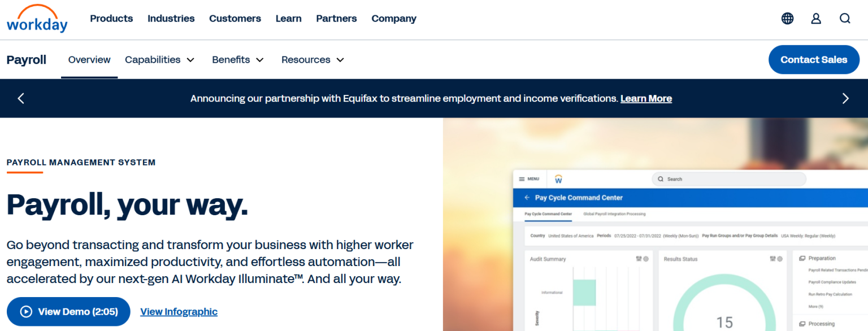
Task: Open the Products menu
Action: [111, 18]
